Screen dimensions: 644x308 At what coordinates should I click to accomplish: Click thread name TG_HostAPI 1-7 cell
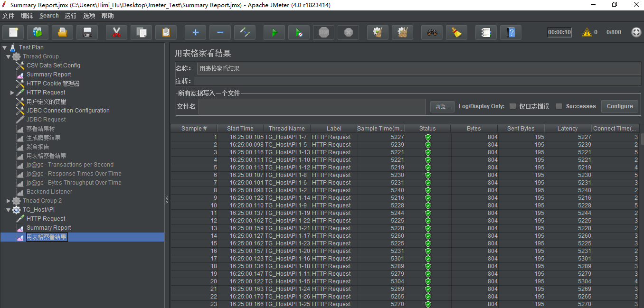286,137
